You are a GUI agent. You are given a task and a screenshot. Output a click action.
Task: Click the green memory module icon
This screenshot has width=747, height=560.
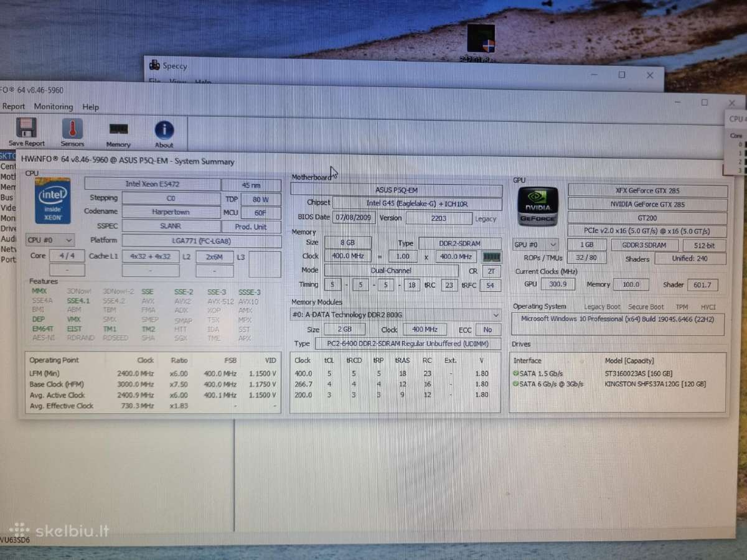pos(492,256)
